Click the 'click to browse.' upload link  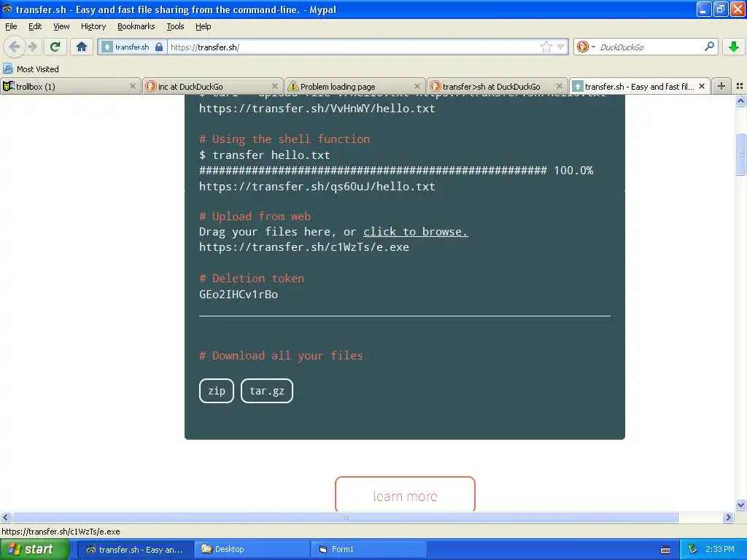[415, 231]
